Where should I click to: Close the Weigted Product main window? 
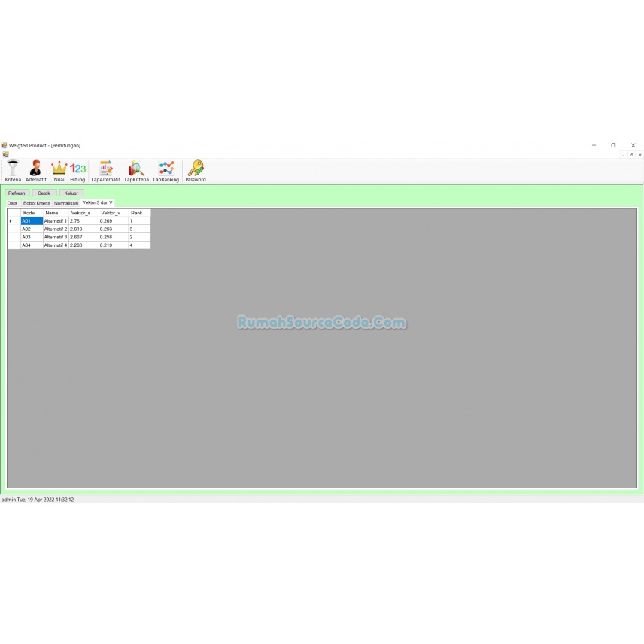point(633,145)
